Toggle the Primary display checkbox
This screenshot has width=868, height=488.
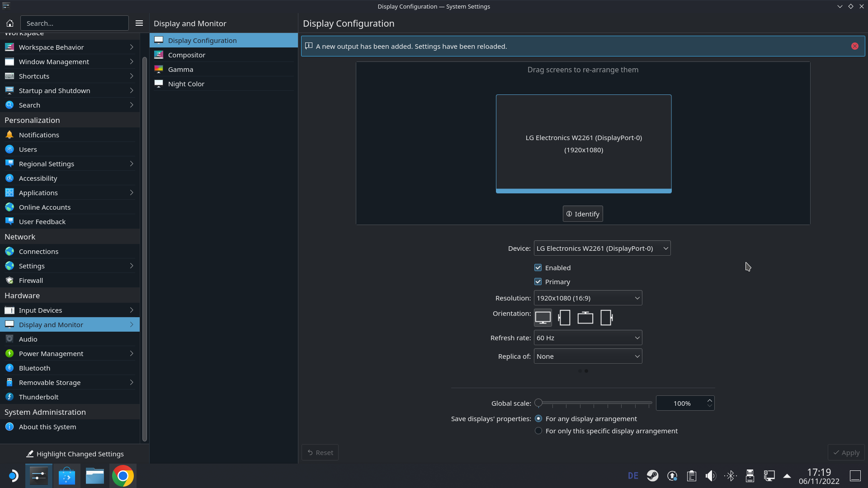click(538, 282)
